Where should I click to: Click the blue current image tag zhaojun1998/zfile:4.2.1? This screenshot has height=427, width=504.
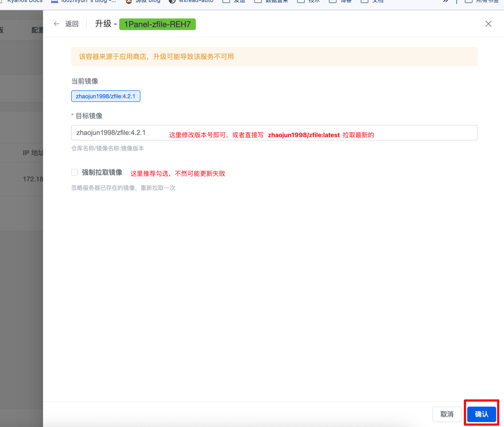pyautogui.click(x=106, y=96)
